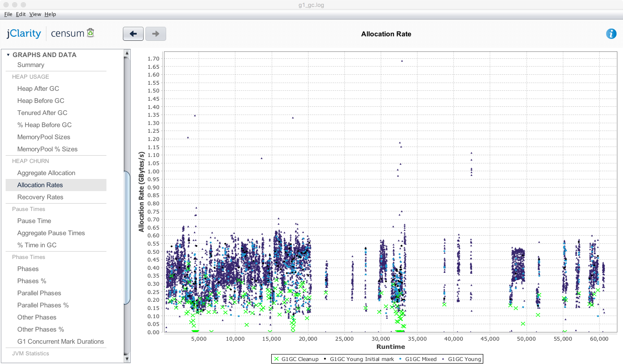Image resolution: width=623 pixels, height=364 pixels.
Task: Open the Help menu
Action: coord(50,14)
